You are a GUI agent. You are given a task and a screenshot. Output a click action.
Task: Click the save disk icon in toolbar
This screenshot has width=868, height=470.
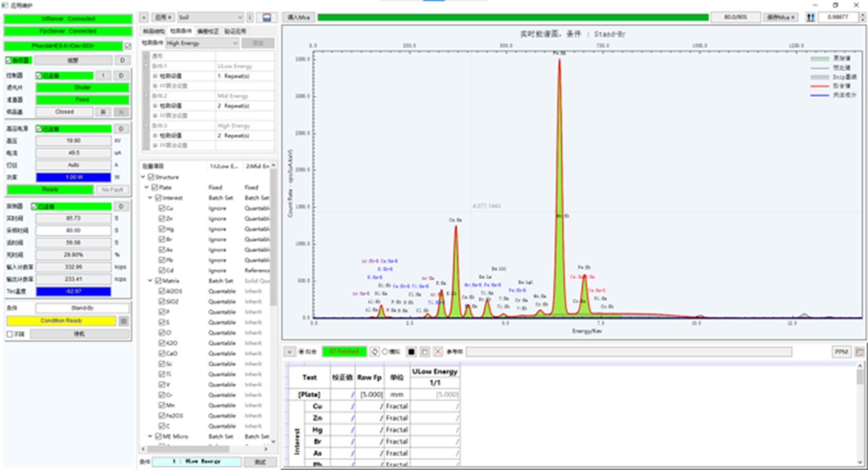click(267, 18)
